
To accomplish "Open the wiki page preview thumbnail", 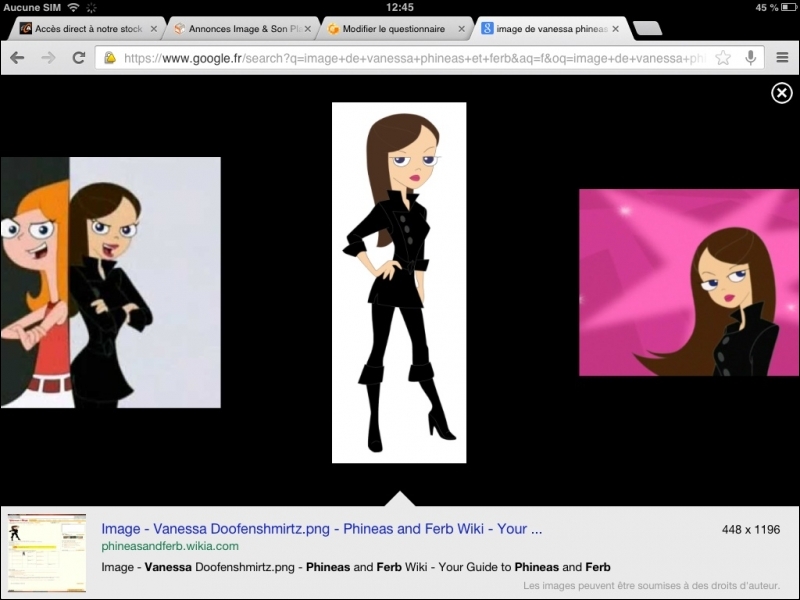I will pyautogui.click(x=47, y=553).
